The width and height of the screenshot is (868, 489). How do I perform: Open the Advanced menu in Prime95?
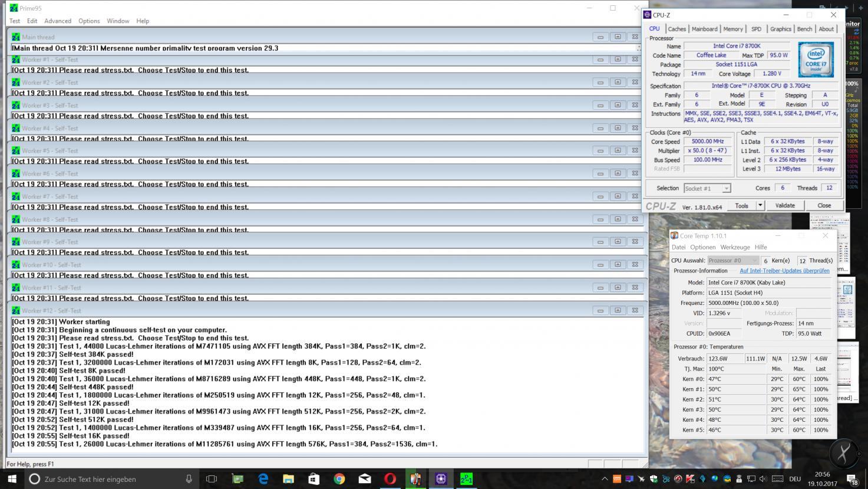pyautogui.click(x=58, y=21)
